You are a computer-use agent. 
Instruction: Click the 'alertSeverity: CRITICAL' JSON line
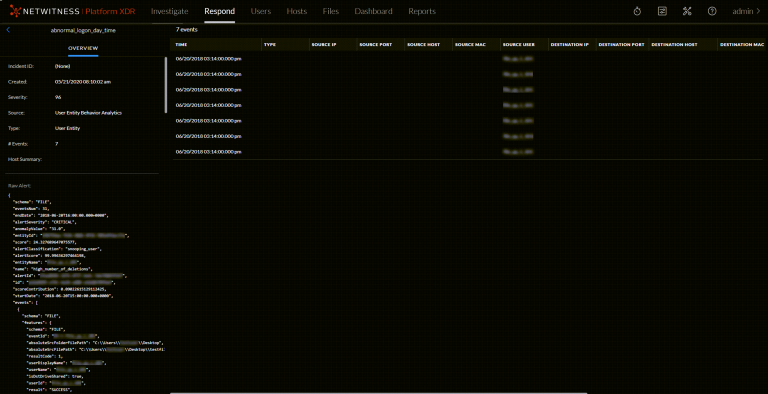pos(45,222)
